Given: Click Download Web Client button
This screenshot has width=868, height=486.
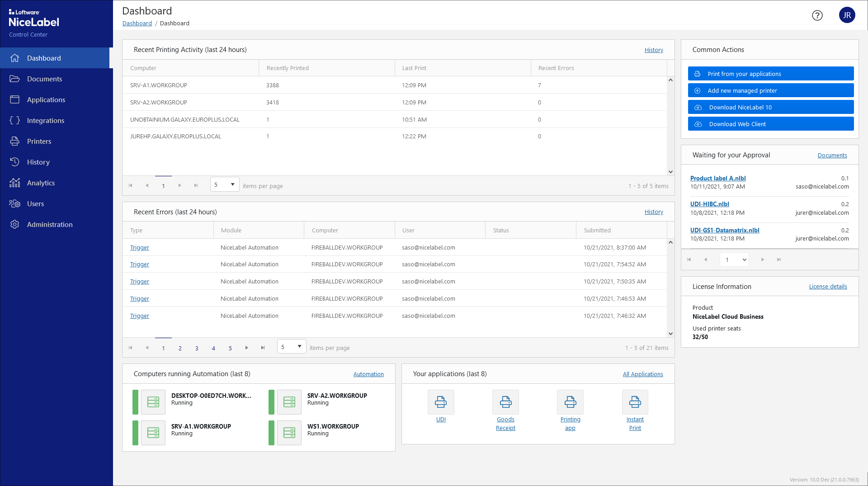Looking at the screenshot, I should point(770,124).
